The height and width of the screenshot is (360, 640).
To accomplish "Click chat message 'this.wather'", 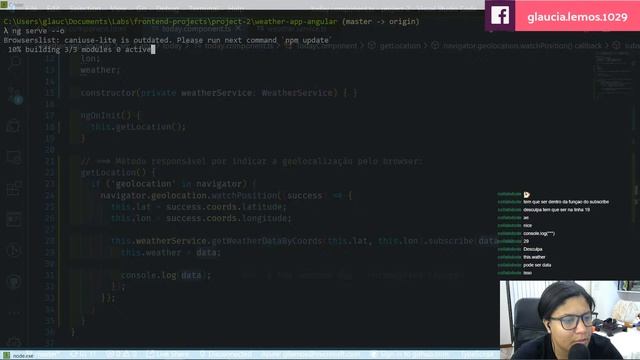I will point(534,257).
